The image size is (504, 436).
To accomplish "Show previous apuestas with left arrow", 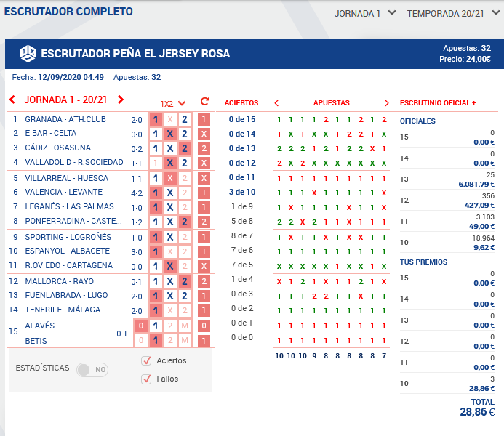I will click(x=276, y=103).
